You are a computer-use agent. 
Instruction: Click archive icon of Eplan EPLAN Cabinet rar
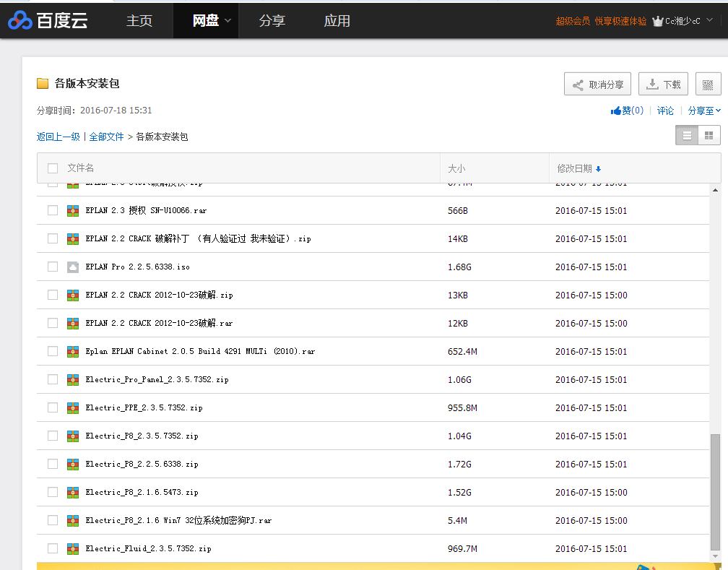73,352
